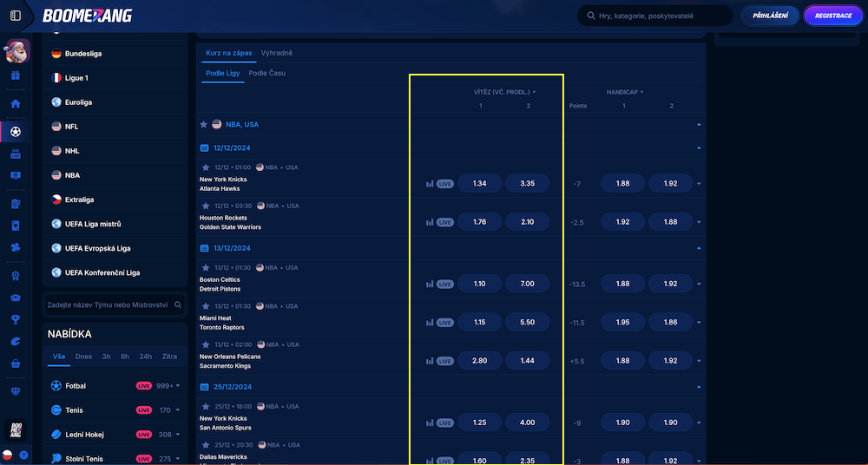The height and width of the screenshot is (465, 868).
Task: Collapse the sidebar using the top-left panel icon
Action: (x=15, y=16)
